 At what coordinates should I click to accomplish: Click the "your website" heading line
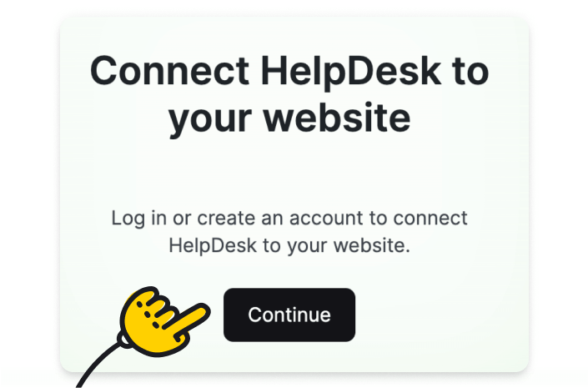[289, 118]
